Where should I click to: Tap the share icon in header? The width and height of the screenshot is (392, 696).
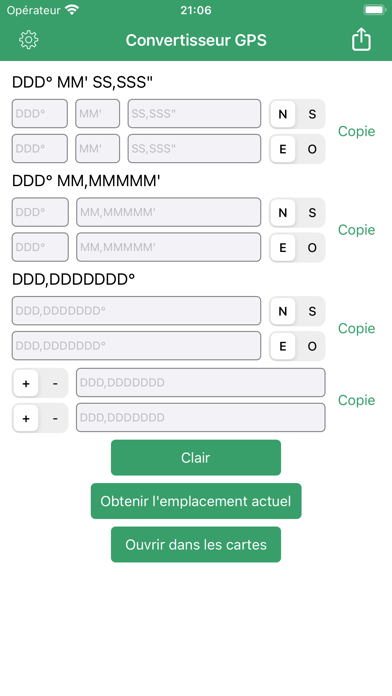coord(361,40)
